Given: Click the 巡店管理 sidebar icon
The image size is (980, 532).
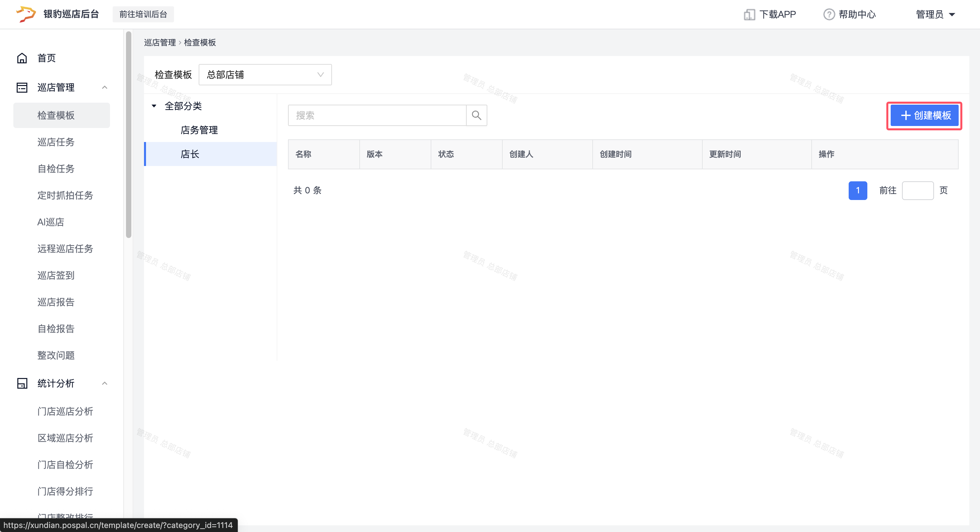Looking at the screenshot, I should [22, 88].
